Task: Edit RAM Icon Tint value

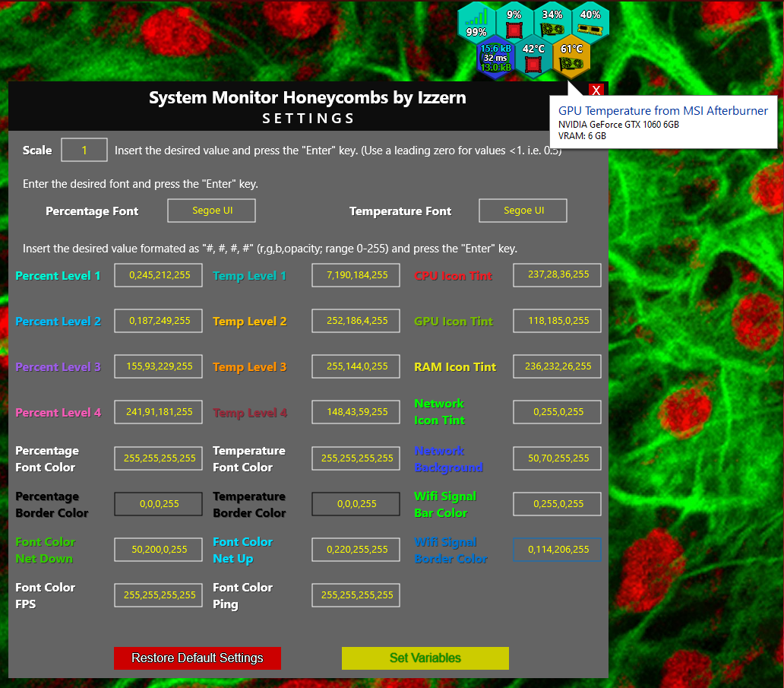Action: (557, 366)
